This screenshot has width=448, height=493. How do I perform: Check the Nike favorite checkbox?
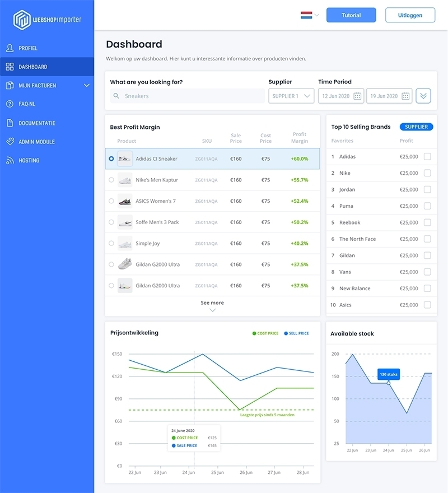coord(427,173)
